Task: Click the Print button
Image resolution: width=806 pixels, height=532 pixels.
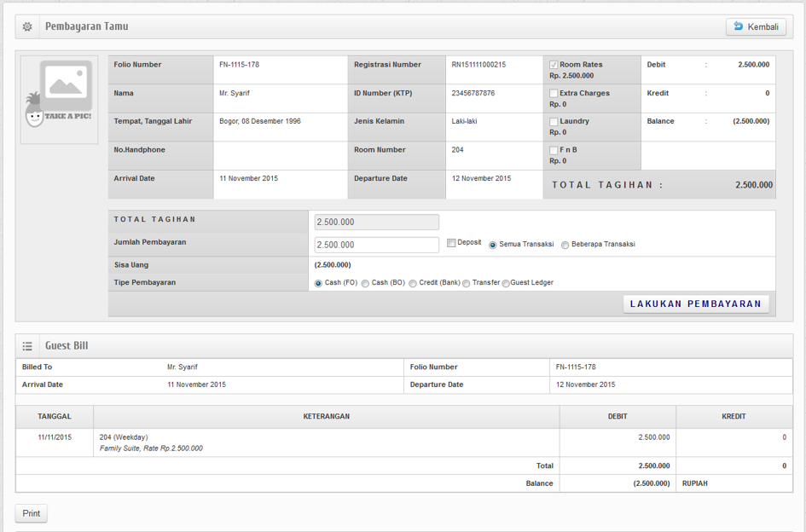Action: (32, 513)
